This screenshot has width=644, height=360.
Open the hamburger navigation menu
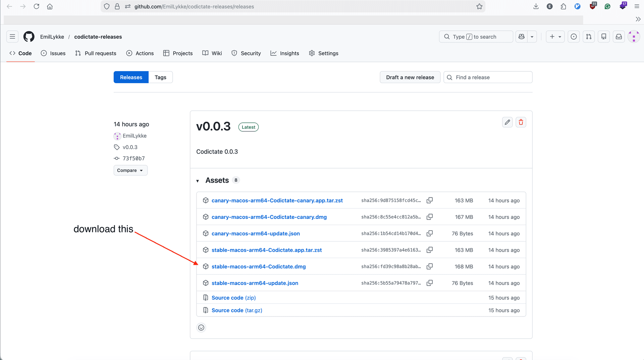point(12,37)
